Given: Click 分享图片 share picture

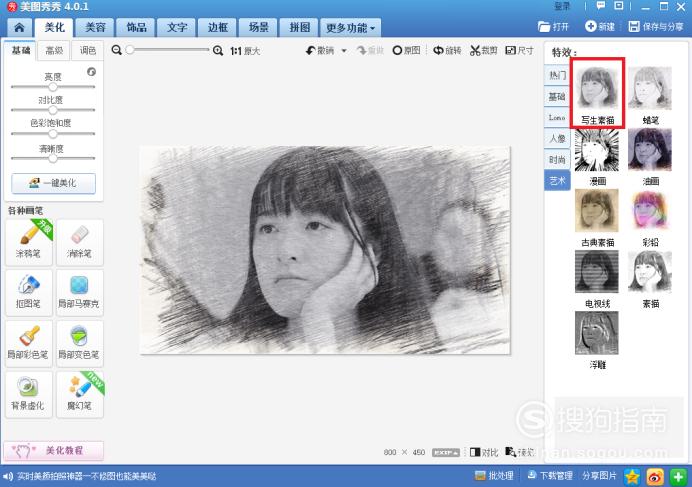Looking at the screenshot, I should (599, 476).
